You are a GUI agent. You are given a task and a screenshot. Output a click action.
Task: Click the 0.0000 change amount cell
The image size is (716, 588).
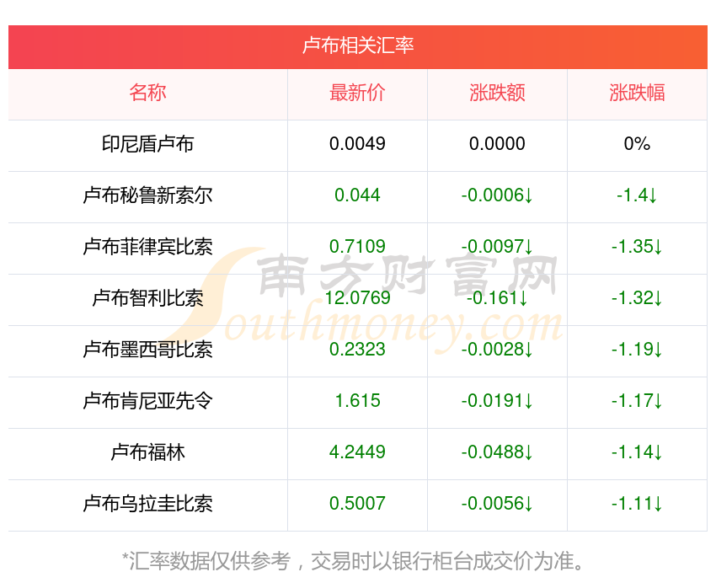click(x=497, y=144)
